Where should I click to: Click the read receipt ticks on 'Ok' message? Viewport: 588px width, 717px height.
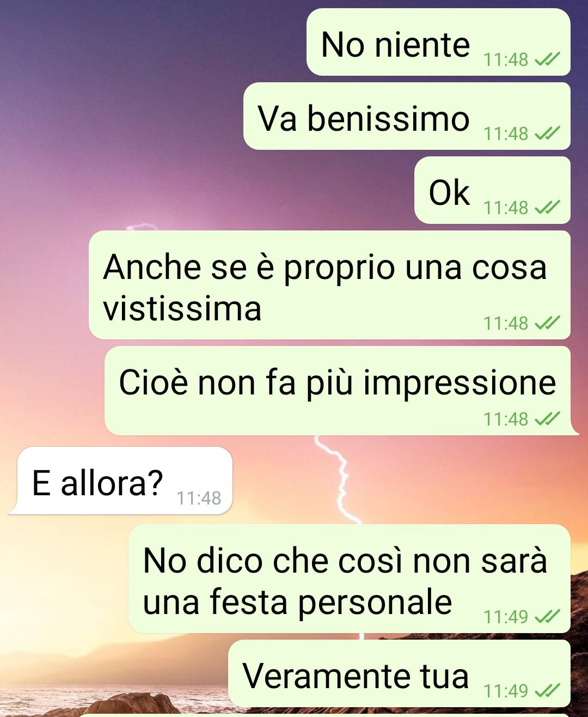click(x=547, y=207)
